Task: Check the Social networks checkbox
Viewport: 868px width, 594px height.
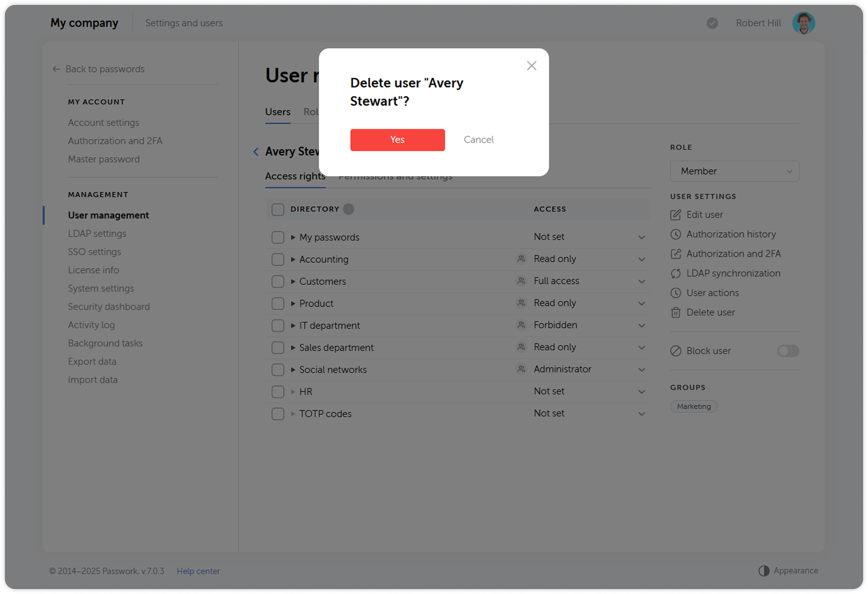Action: click(278, 370)
